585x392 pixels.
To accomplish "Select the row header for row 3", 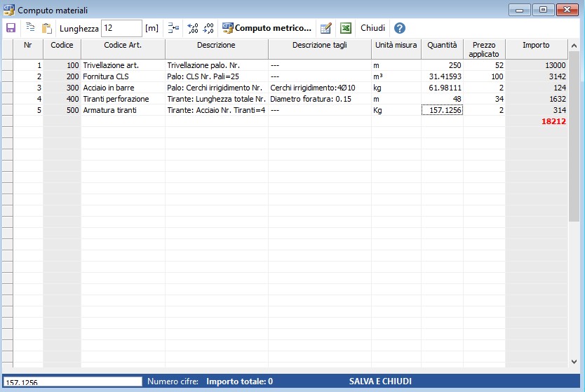I will pos(8,88).
